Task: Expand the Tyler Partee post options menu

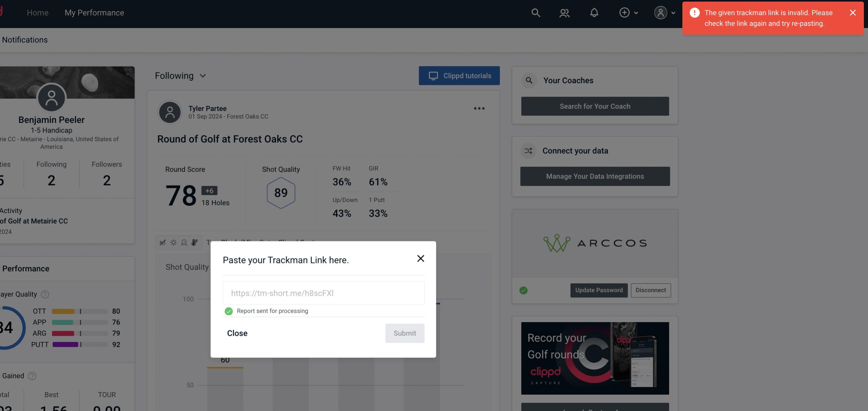Action: (x=479, y=109)
